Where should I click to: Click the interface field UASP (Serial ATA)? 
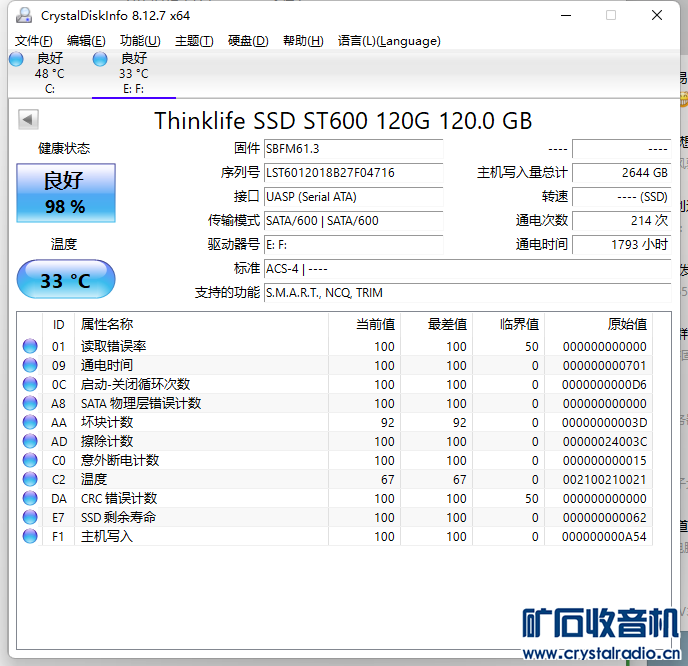tap(353, 197)
